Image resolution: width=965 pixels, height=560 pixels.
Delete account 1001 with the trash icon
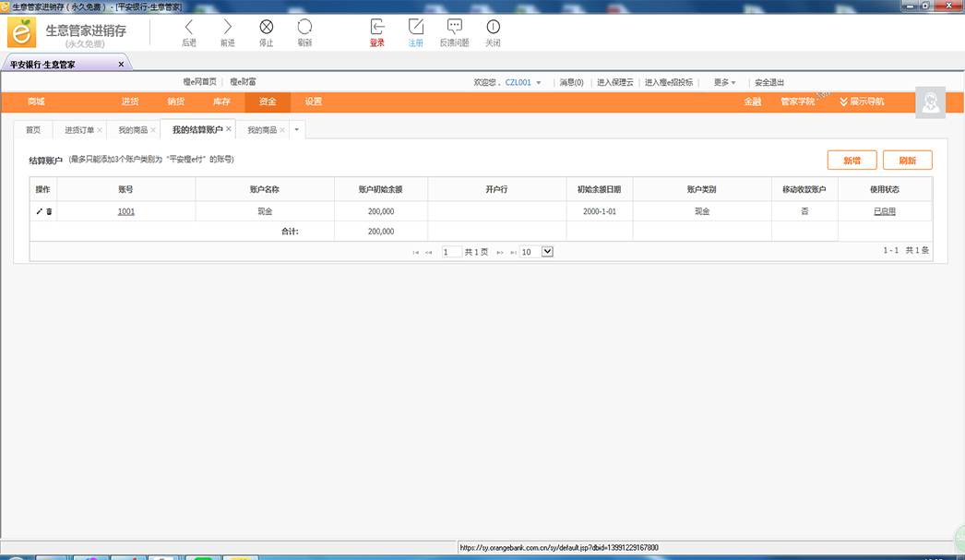point(49,211)
